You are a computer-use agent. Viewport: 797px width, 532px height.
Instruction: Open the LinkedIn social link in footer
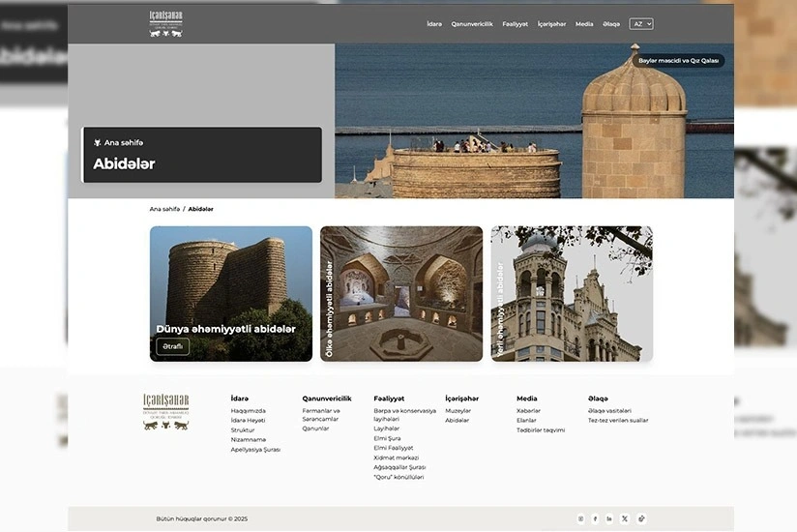609,518
